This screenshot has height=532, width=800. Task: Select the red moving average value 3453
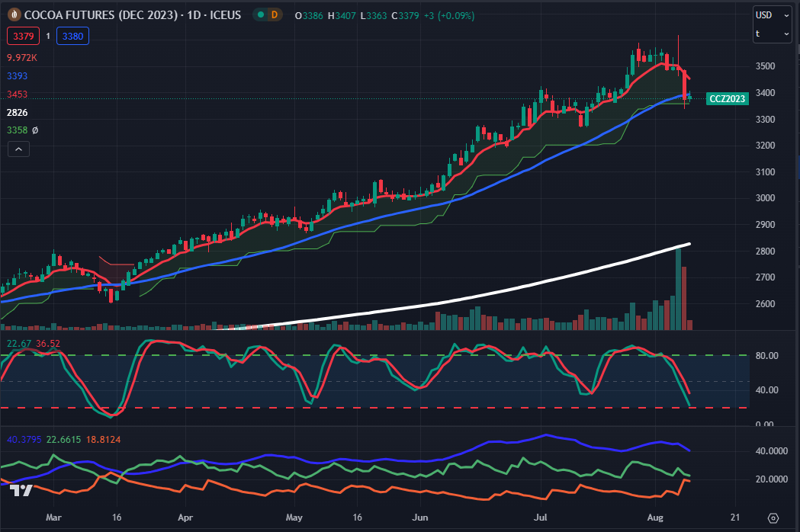pyautogui.click(x=17, y=95)
